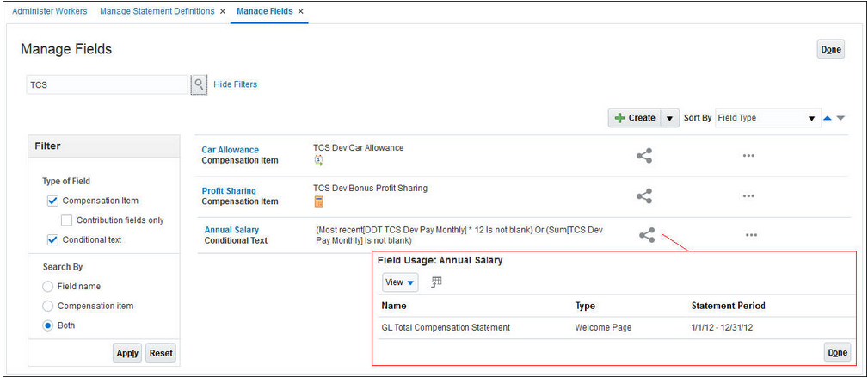
Task: Switch to the Administer Workers tab
Action: (x=48, y=11)
